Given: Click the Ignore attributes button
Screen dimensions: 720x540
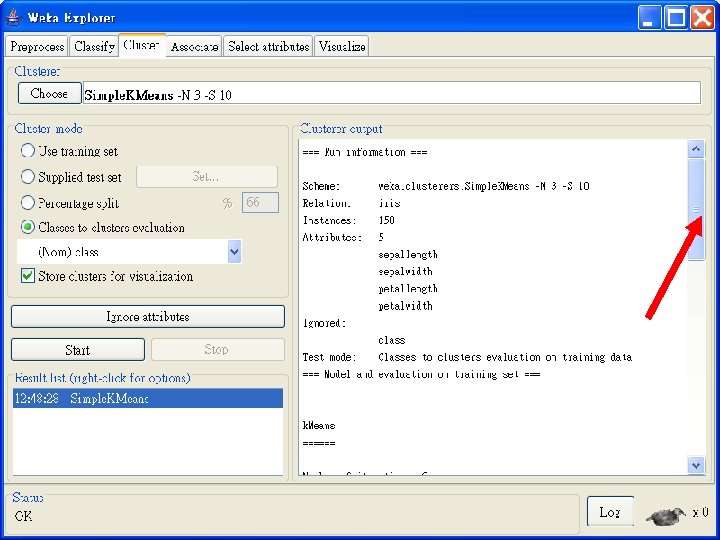Looking at the screenshot, I should pyautogui.click(x=147, y=317).
